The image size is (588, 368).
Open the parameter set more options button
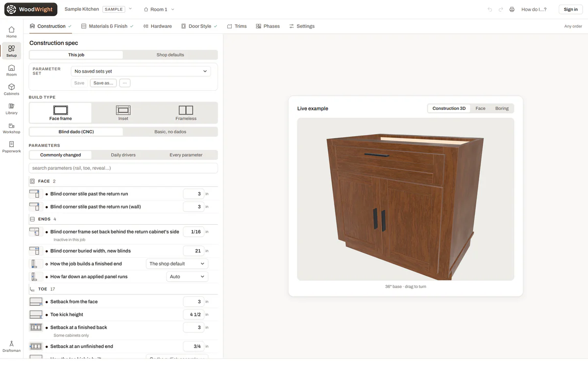(125, 83)
